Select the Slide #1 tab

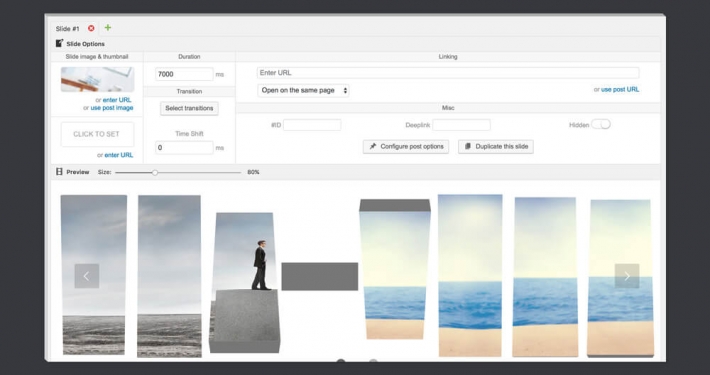point(67,29)
